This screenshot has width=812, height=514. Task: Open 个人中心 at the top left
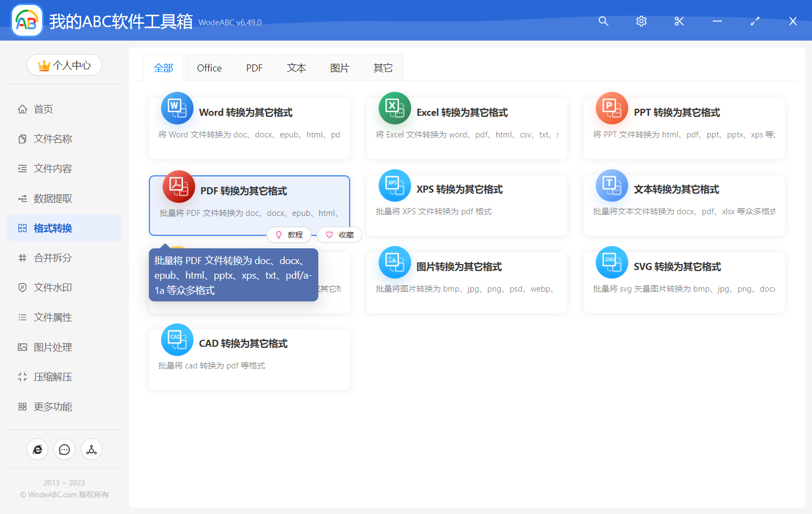(x=64, y=65)
